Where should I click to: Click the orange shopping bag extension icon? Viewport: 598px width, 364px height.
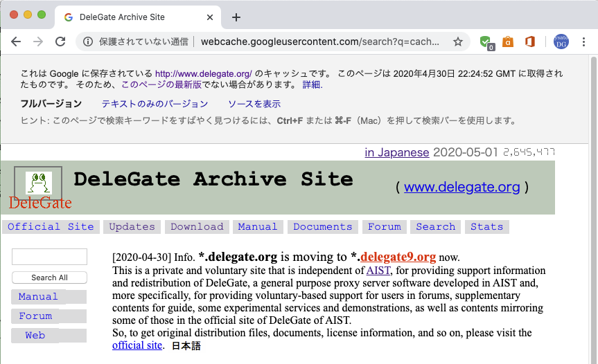[x=508, y=42]
